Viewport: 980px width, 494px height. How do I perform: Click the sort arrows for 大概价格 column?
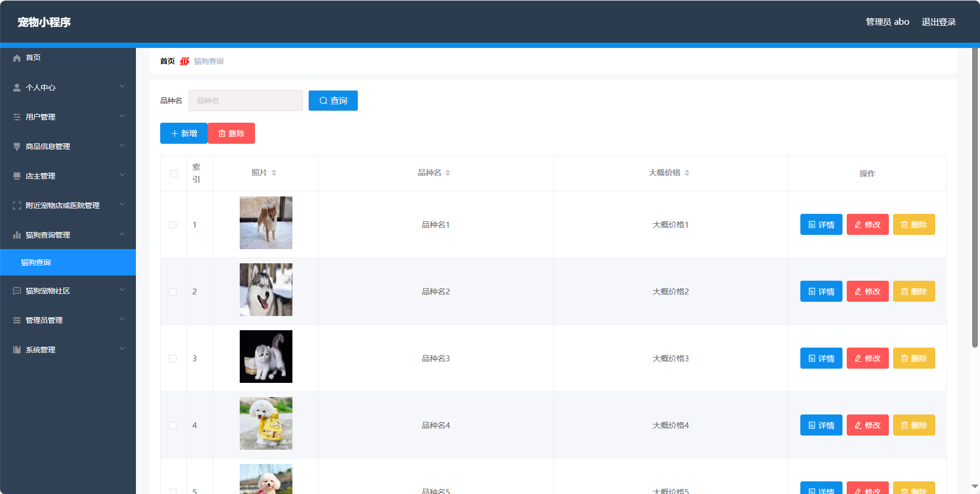[x=687, y=173]
